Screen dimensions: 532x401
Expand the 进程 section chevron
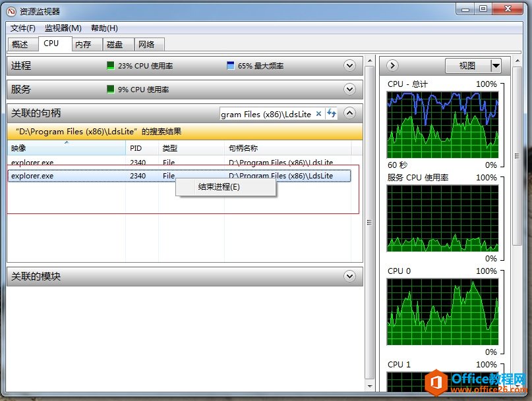[x=350, y=66]
